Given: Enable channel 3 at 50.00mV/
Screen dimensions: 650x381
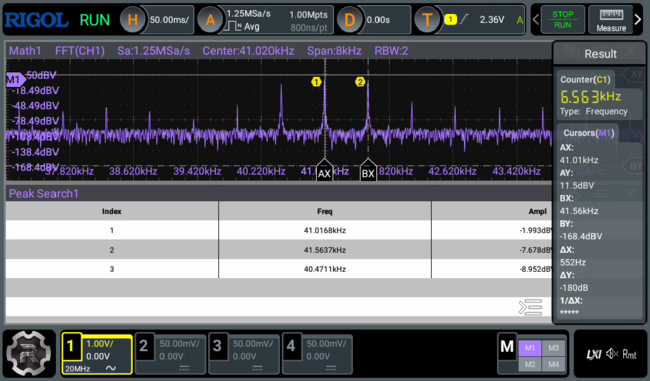Looking at the screenshot, I should click(x=244, y=354).
